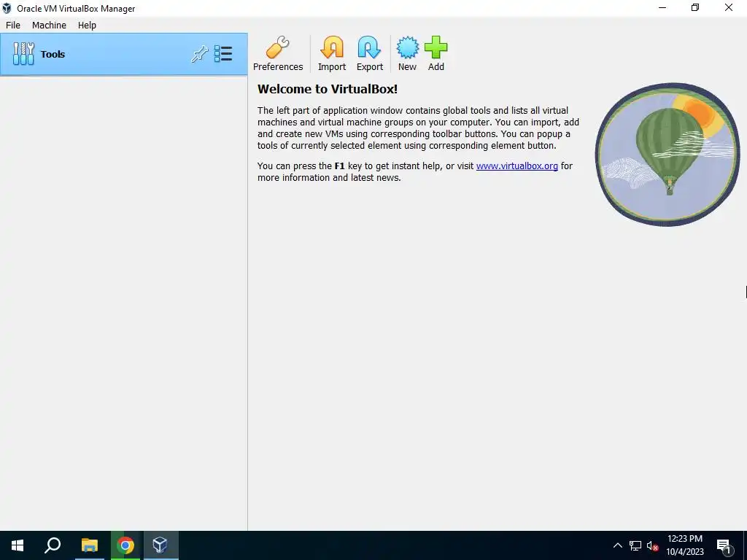Screen dimensions: 747x560
Task: Open the network status tray icon
Action: coord(635,545)
